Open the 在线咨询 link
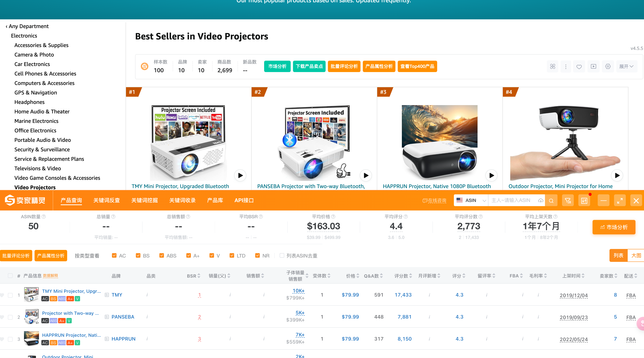The height and width of the screenshot is (358, 644). click(x=434, y=201)
